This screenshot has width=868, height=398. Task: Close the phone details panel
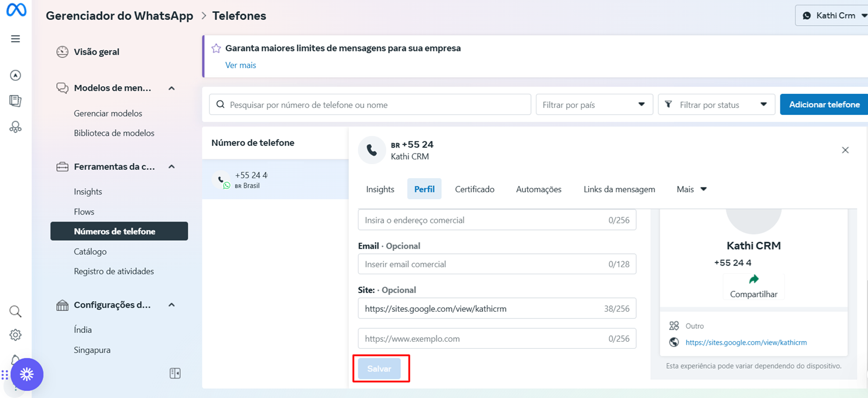(x=845, y=150)
